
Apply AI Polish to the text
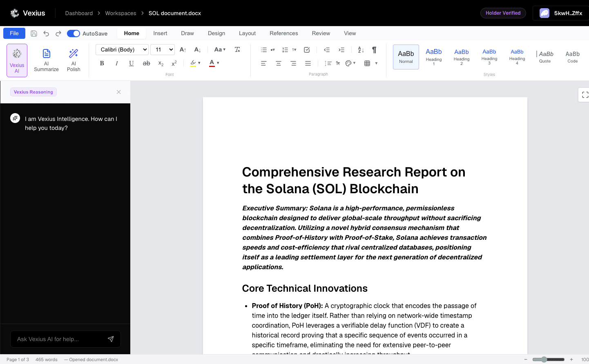(74, 60)
